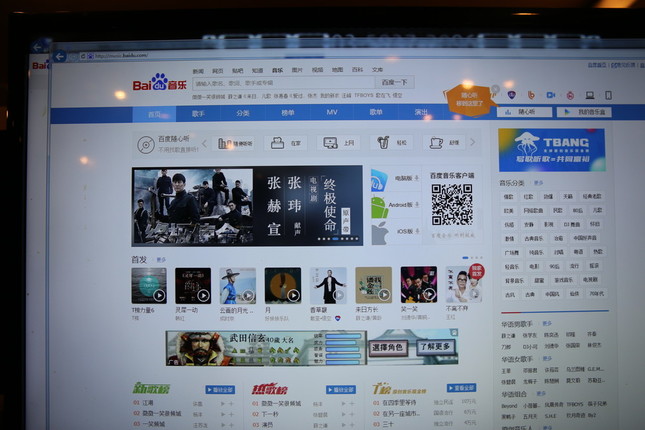Click the 更多 link beside 首发
645x430 pixels.
click(x=162, y=259)
